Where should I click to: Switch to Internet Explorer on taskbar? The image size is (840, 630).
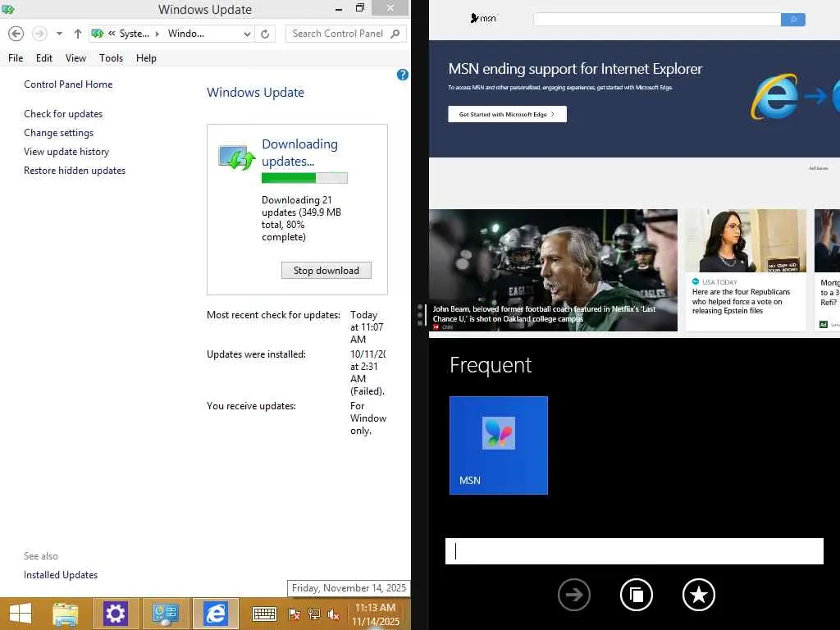coord(216,614)
